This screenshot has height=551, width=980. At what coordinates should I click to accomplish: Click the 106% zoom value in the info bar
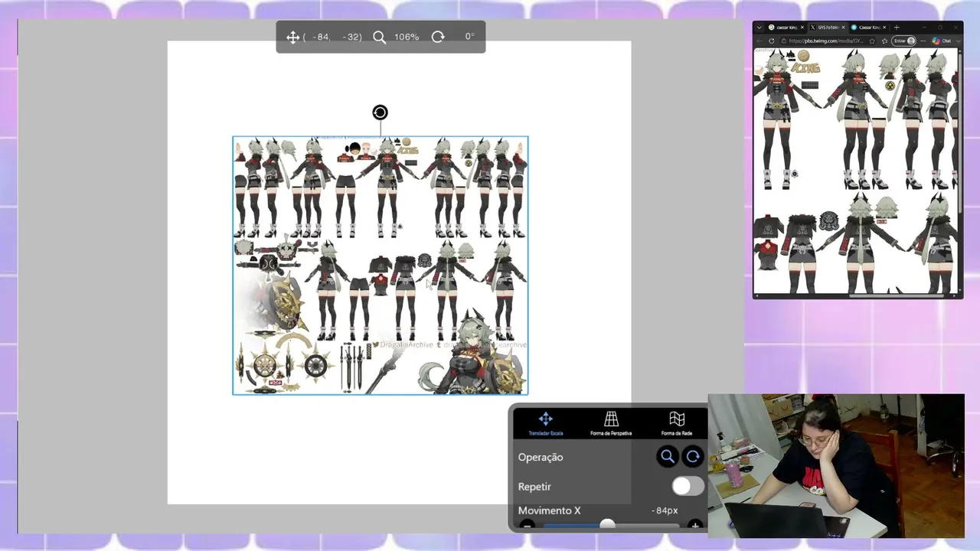point(407,37)
